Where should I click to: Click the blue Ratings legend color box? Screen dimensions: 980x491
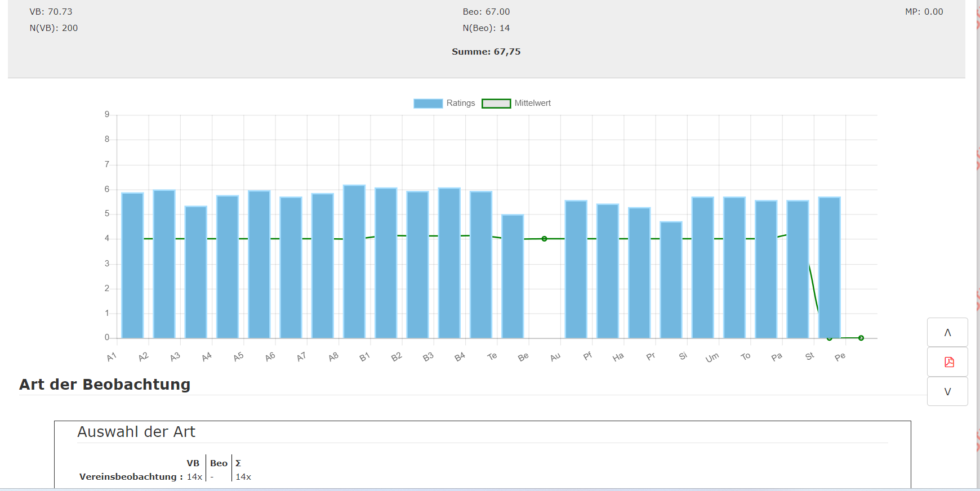428,103
